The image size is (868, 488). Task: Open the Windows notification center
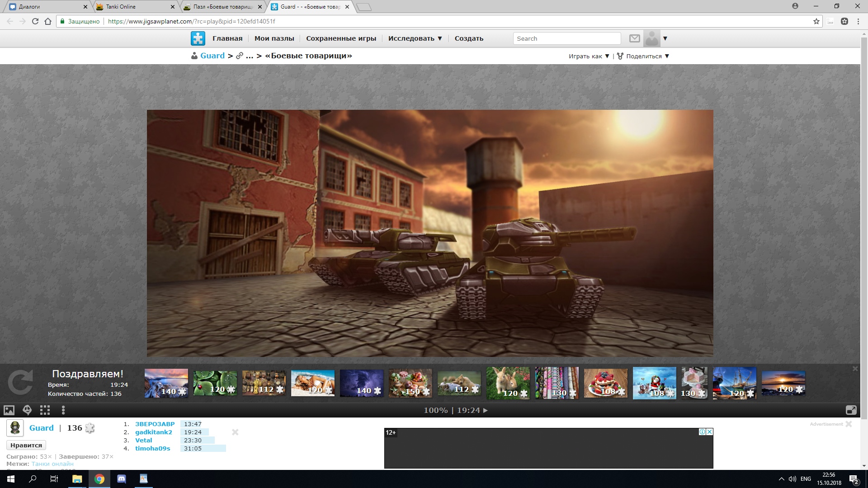point(854,479)
